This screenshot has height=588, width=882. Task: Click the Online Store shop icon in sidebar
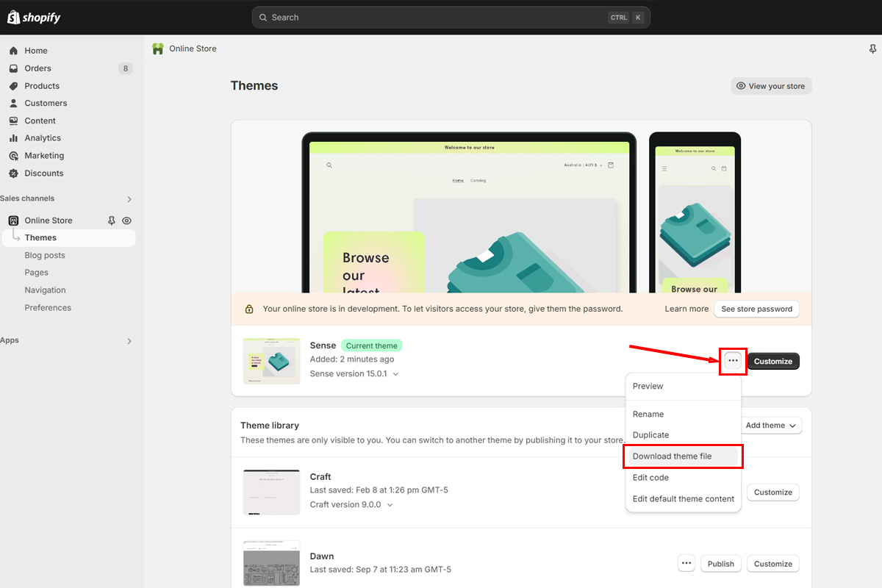click(13, 220)
